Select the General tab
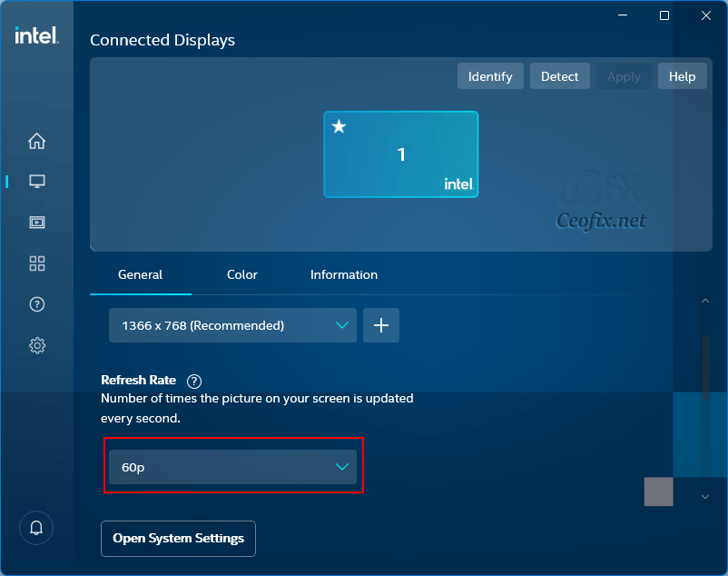Screen dimensions: 728x576 coord(140,274)
